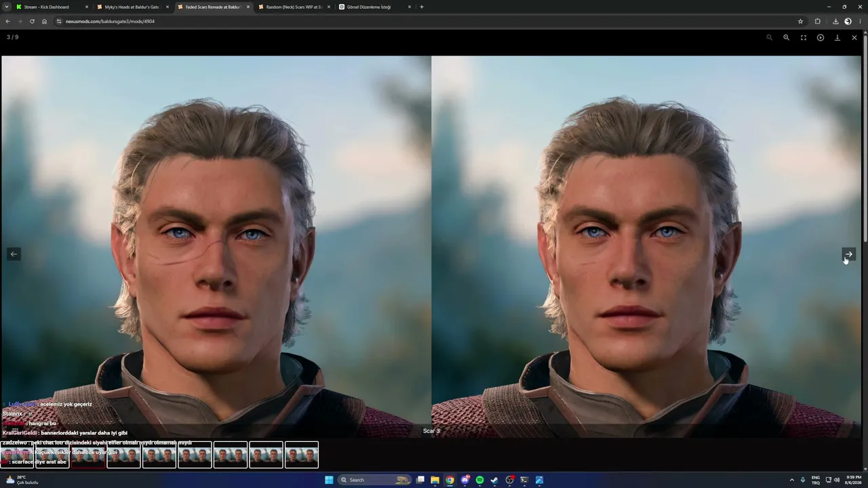Click the "Scar 3" image caption
The height and width of the screenshot is (488, 868).
(x=431, y=431)
